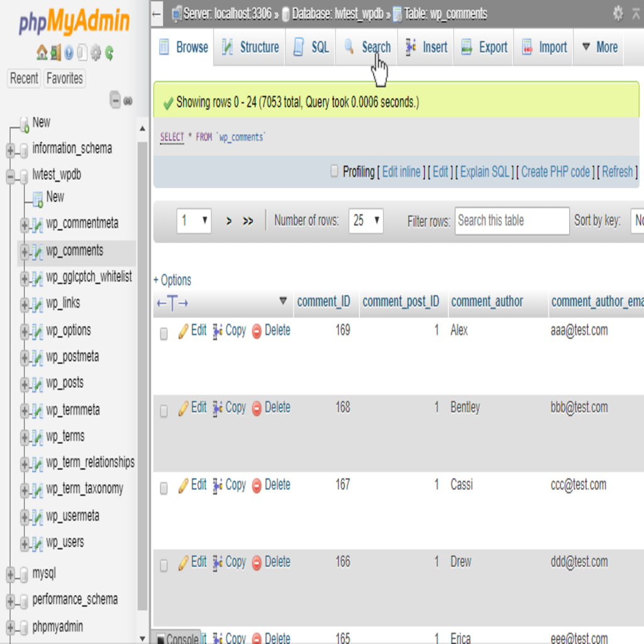Click the Search this table field
This screenshot has width=644, height=644.
[x=512, y=221]
